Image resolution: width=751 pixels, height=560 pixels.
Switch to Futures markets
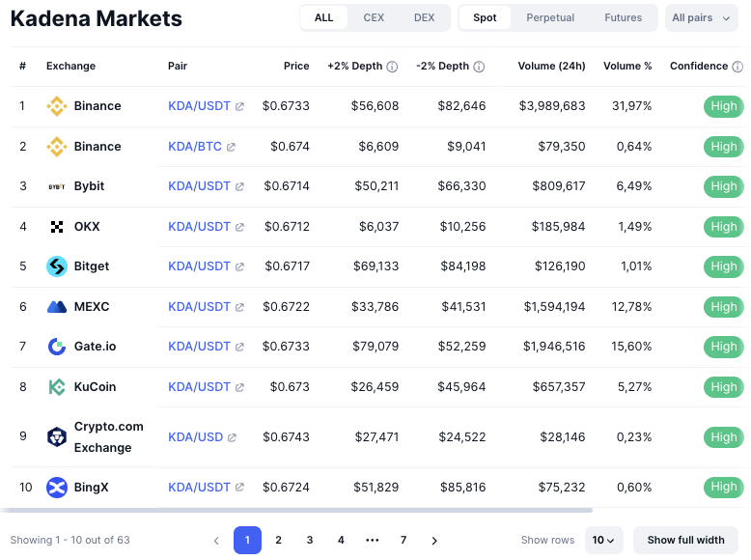(624, 17)
